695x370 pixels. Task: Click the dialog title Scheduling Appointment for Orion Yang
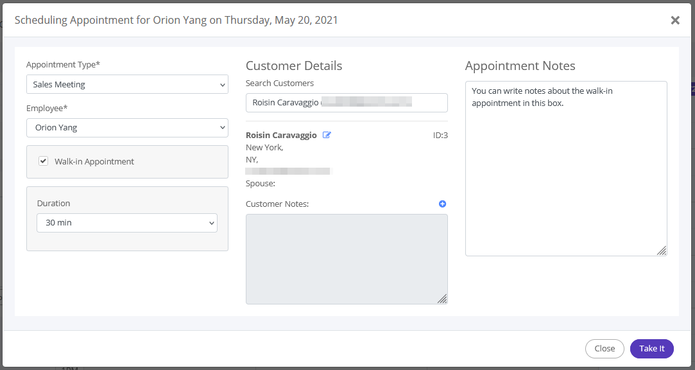(176, 20)
